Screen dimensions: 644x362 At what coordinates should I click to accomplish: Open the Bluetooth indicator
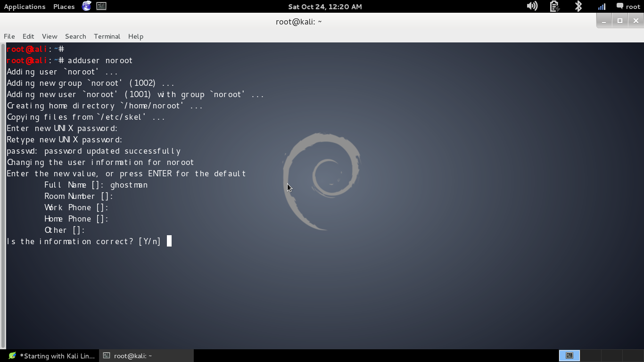pyautogui.click(x=578, y=6)
